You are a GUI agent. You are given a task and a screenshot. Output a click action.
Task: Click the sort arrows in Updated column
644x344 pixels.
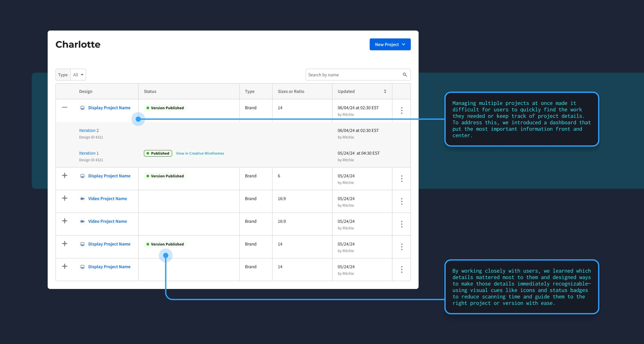[385, 91]
